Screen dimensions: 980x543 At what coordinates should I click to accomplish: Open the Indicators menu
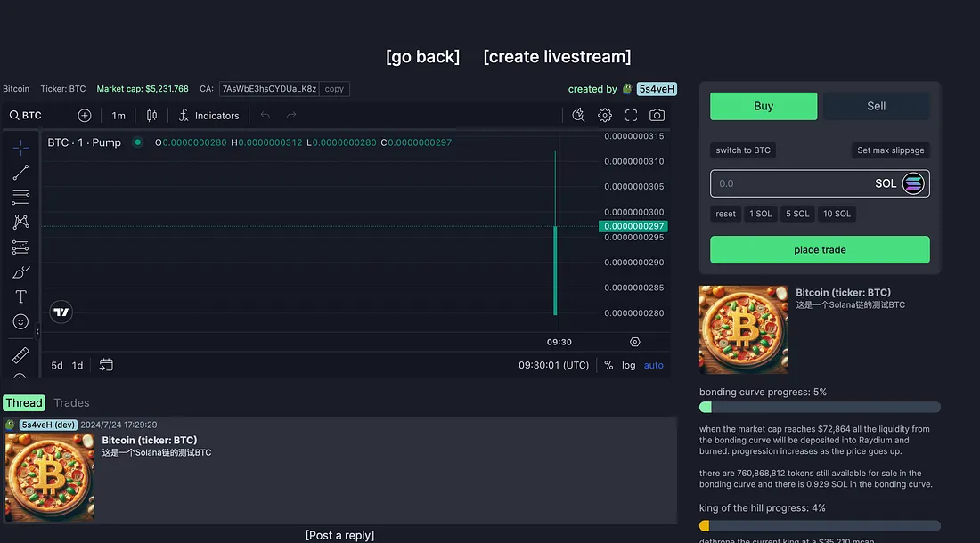pos(208,116)
